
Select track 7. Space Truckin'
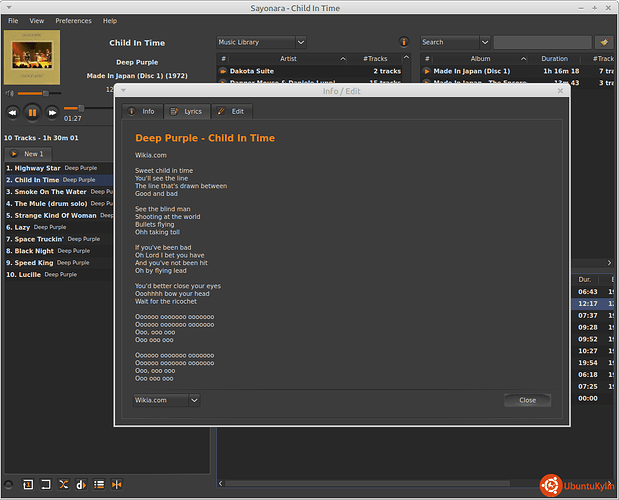pyautogui.click(x=59, y=239)
